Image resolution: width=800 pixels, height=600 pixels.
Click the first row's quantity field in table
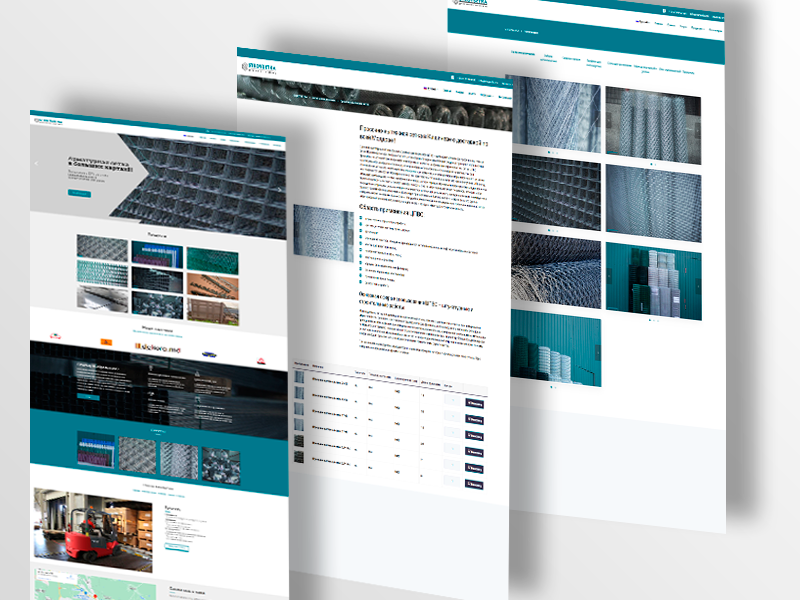coord(451,402)
